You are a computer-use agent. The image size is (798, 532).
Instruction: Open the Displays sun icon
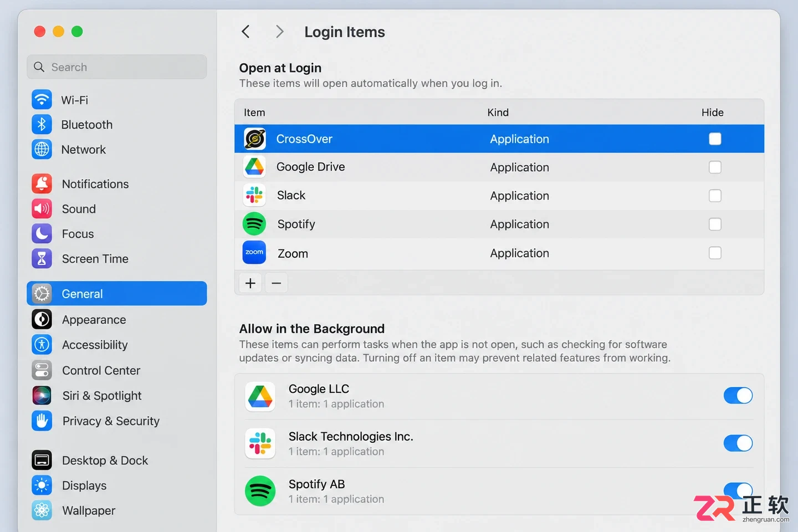coord(42,485)
